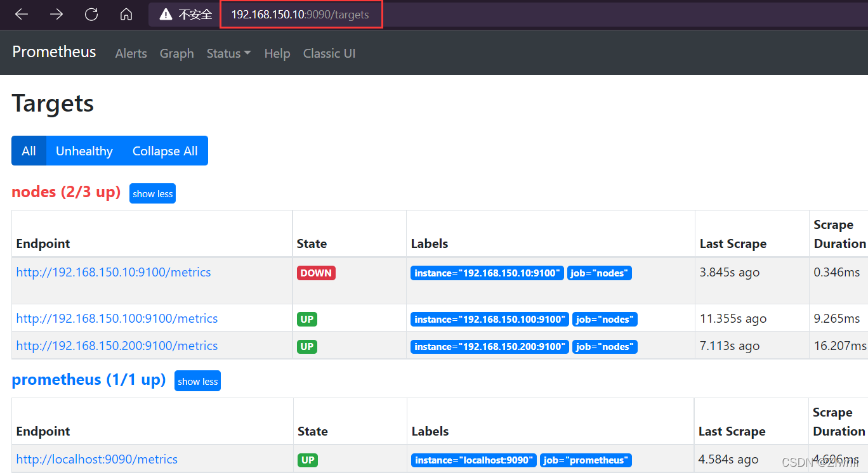This screenshot has width=868, height=473.
Task: Collapse the prometheus section via show less
Action: coord(197,381)
